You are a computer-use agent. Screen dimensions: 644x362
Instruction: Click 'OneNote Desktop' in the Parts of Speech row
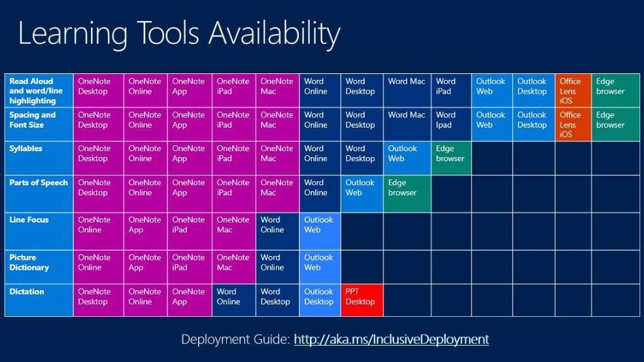coord(99,194)
